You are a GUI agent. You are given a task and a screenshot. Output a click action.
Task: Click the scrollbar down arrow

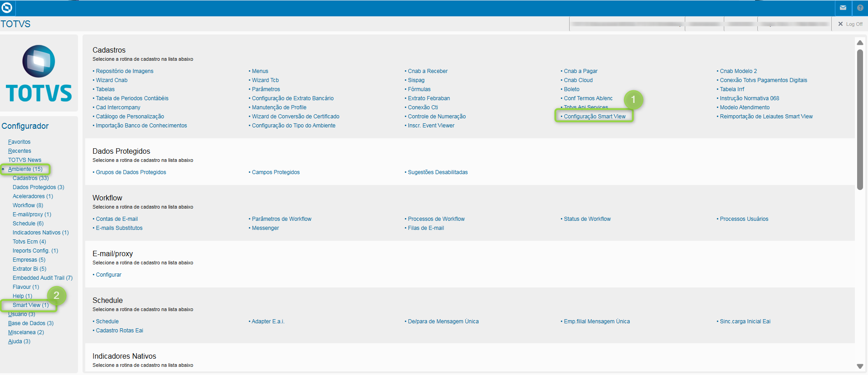click(x=860, y=366)
